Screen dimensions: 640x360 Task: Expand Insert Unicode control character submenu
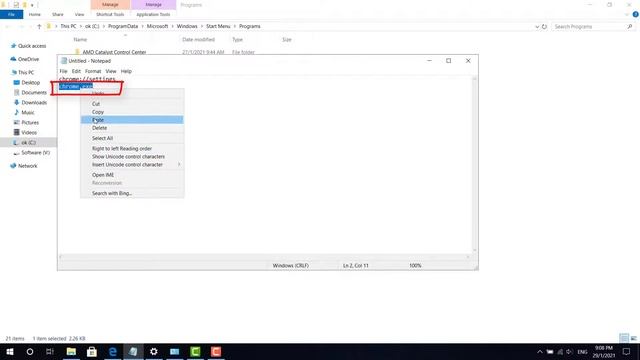132,164
